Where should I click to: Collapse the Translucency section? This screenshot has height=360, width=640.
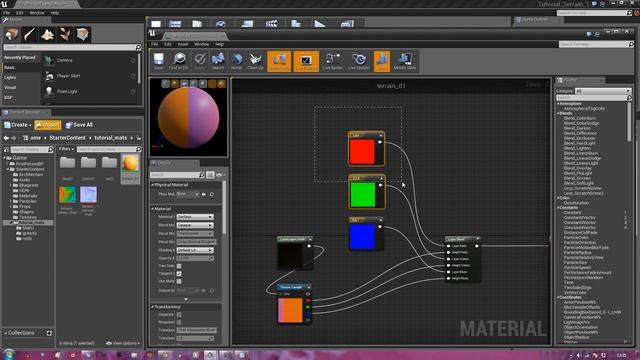(x=153, y=307)
